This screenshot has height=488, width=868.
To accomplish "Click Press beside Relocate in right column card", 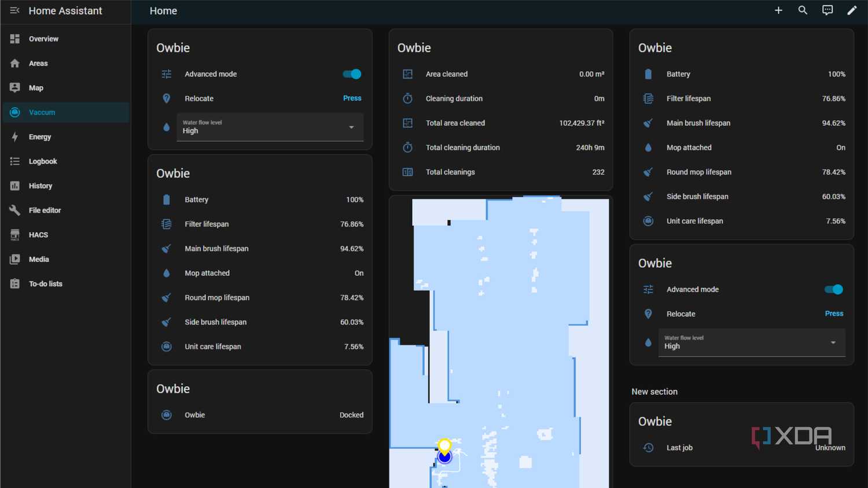I will point(834,313).
